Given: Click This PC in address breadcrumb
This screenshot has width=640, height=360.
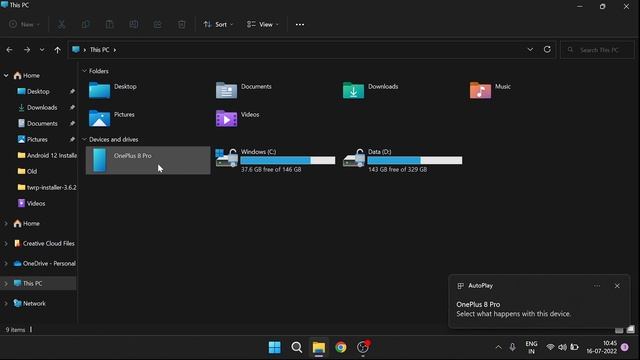Looking at the screenshot, I should 100,50.
